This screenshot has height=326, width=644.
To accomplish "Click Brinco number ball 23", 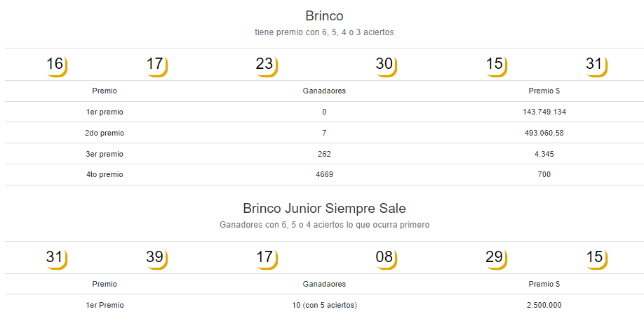I will [x=267, y=65].
